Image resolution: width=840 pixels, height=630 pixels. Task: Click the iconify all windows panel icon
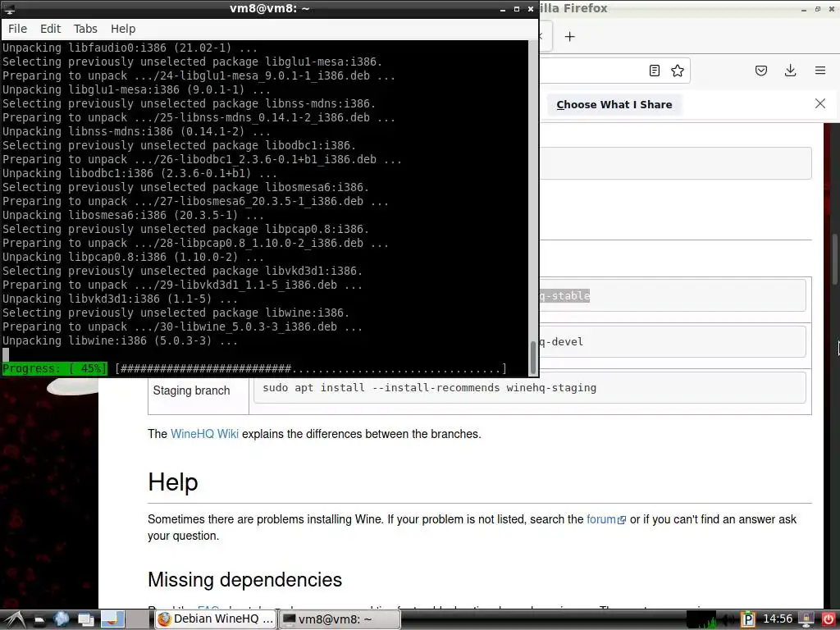click(85, 619)
